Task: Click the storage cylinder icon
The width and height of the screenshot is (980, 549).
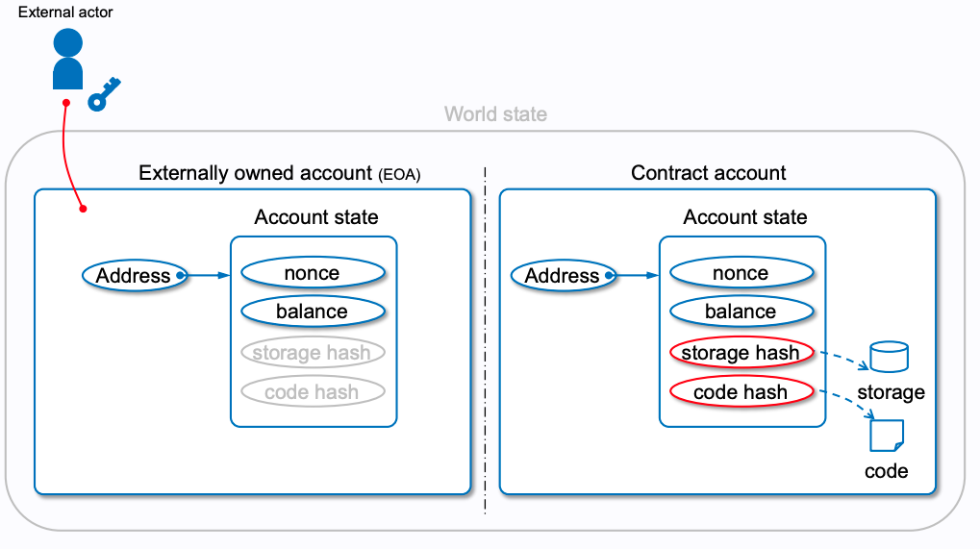Action: (x=889, y=357)
